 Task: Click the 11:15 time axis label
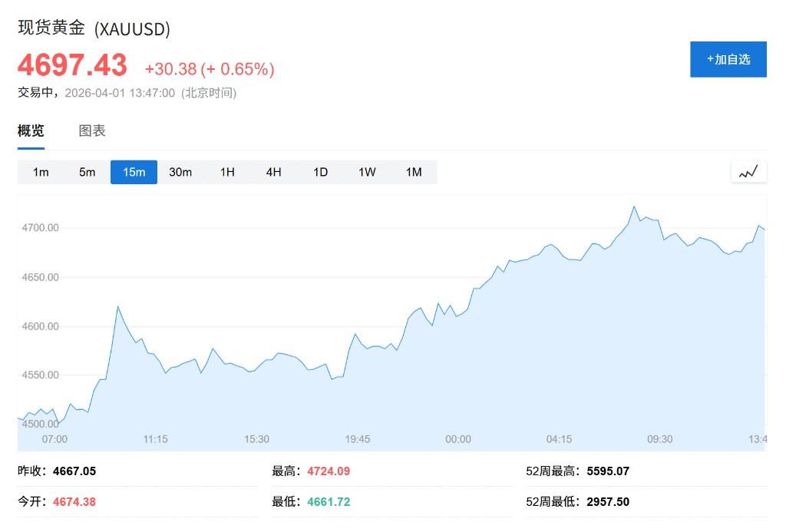155,439
